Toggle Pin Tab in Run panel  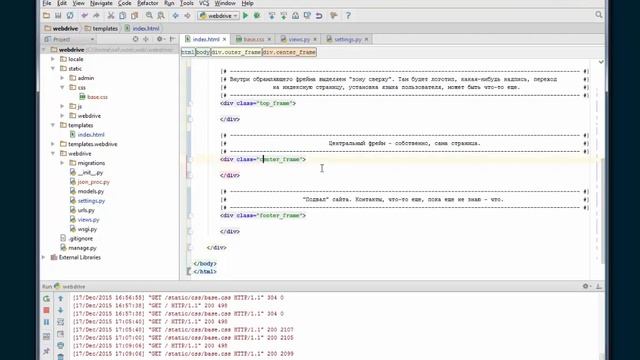[47, 351]
